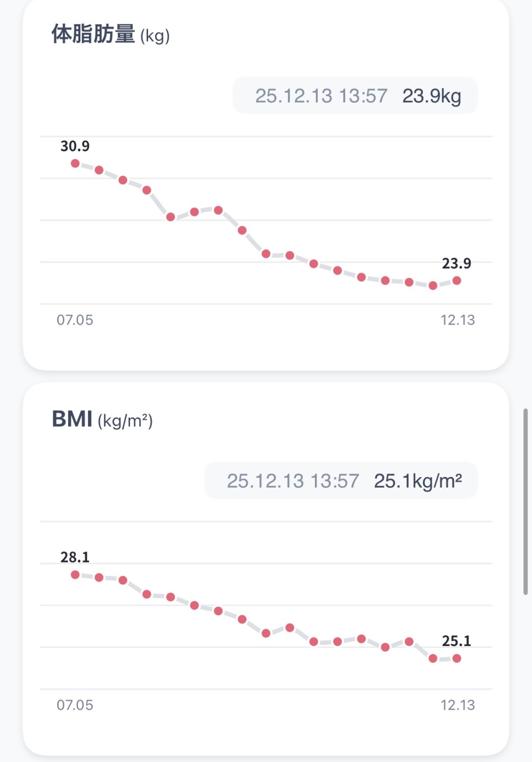The height and width of the screenshot is (762, 532).
Task: Tap the second data point in BMI chart
Action: 99,577
